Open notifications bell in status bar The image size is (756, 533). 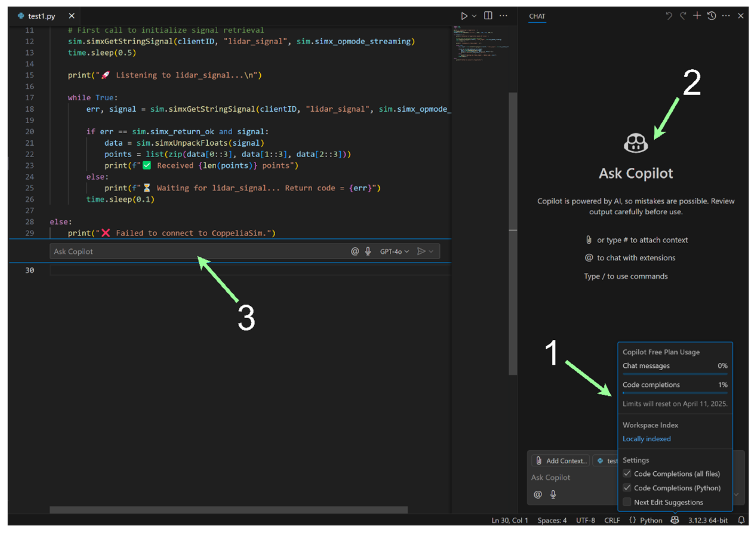pos(741,520)
